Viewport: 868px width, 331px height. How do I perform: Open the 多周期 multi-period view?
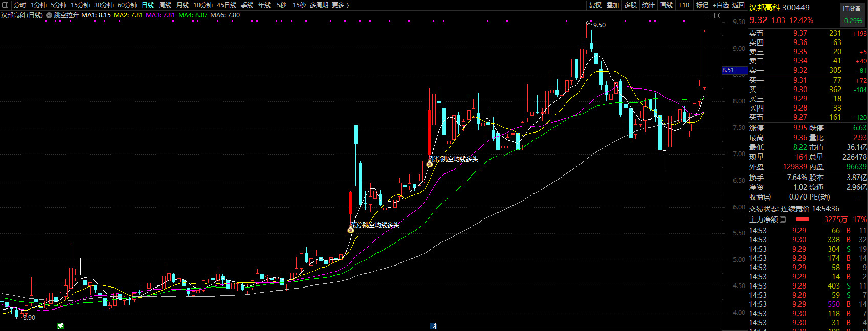[x=319, y=5]
